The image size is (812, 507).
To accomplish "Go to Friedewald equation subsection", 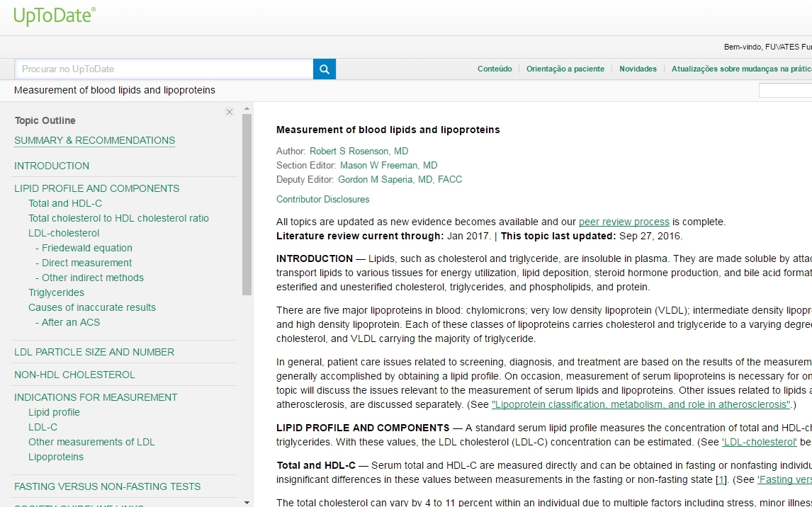I will pyautogui.click(x=86, y=248).
